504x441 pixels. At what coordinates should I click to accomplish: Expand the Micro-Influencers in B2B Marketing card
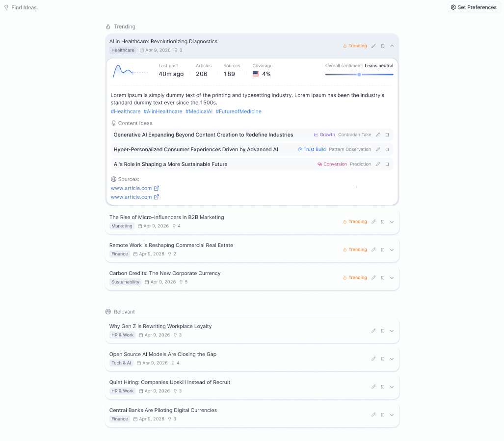(x=392, y=221)
